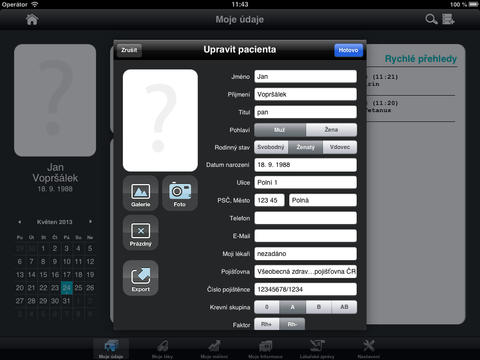
Task: Switch to Moje léky tab
Action: (x=162, y=349)
